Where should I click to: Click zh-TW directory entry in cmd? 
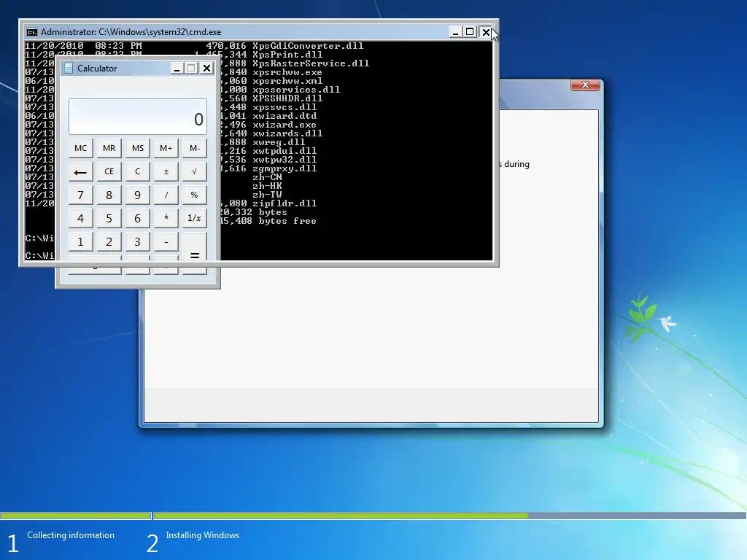point(267,195)
